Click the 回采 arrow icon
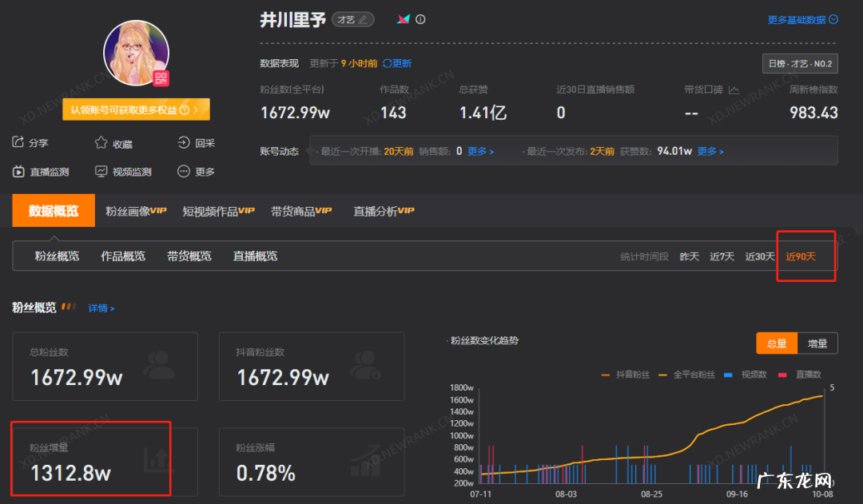This screenshot has height=504, width=863. tap(184, 143)
